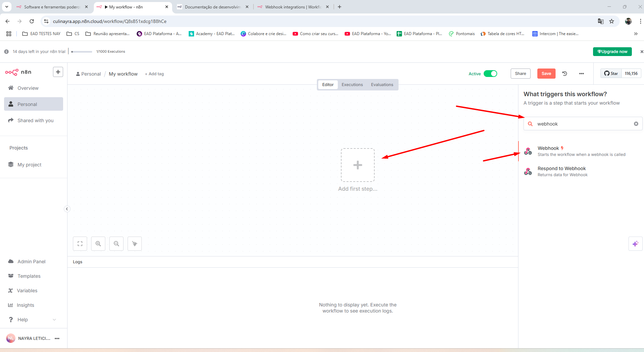
Task: Click the Share button
Action: click(520, 74)
